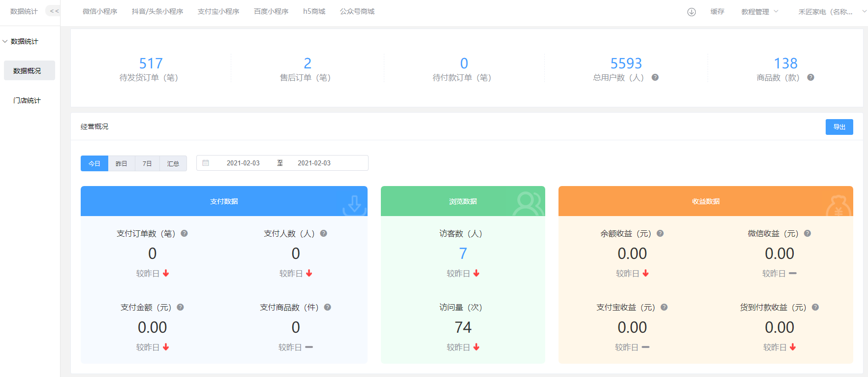This screenshot has height=377, width=868.
Task: Select the 今日 period button
Action: click(x=94, y=163)
